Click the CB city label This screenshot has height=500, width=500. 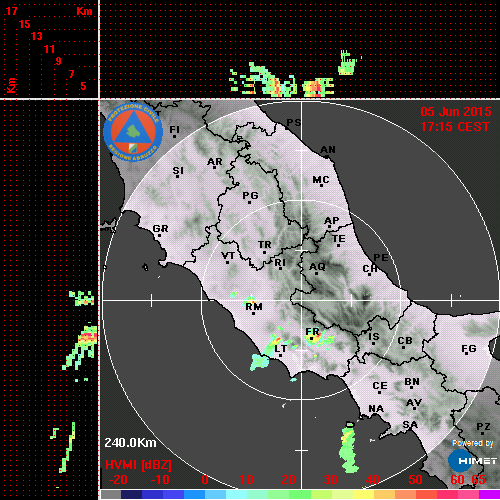tap(405, 341)
